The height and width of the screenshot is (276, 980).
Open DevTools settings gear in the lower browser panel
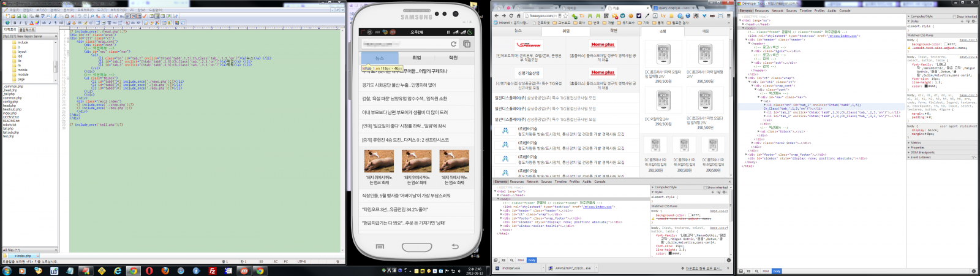click(x=729, y=260)
